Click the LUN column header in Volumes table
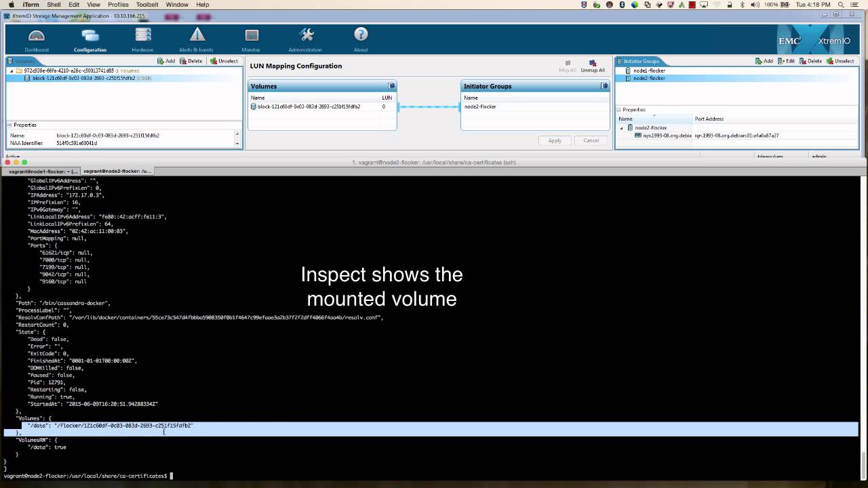This screenshot has height=488, width=868. [387, 98]
